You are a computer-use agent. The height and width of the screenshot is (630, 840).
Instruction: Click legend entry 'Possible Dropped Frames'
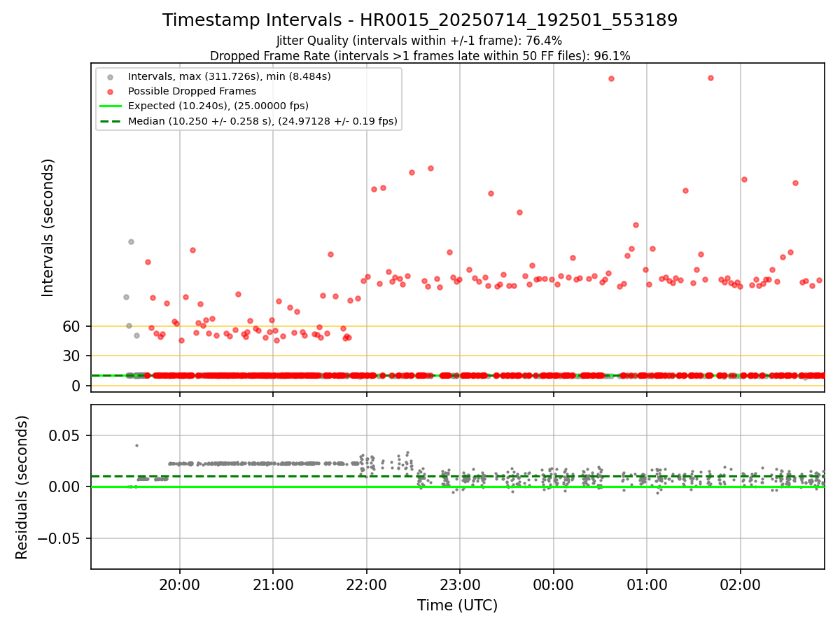pos(192,91)
